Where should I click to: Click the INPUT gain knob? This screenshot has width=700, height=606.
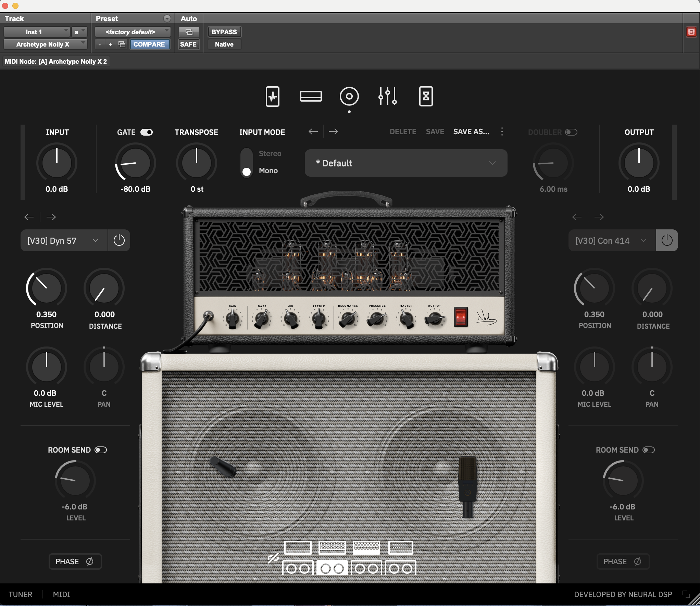pyautogui.click(x=57, y=163)
